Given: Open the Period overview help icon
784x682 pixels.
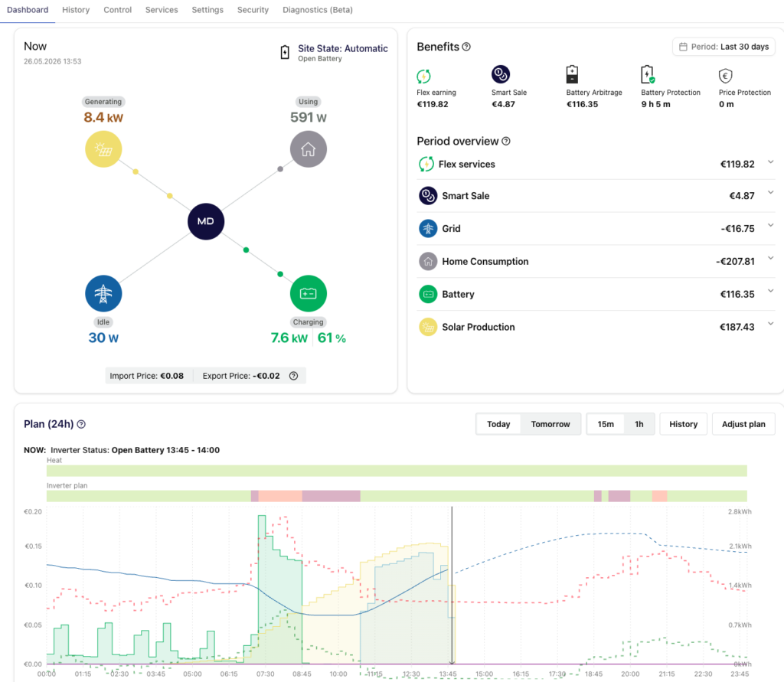Looking at the screenshot, I should tap(506, 141).
